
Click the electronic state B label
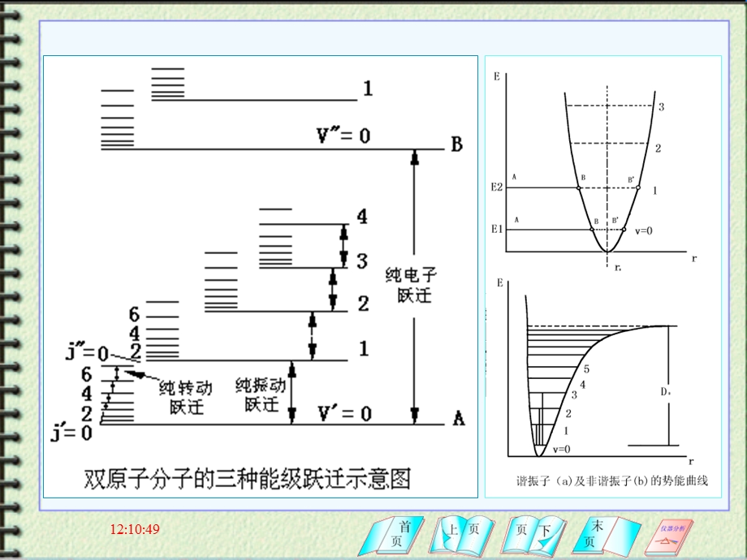click(457, 144)
